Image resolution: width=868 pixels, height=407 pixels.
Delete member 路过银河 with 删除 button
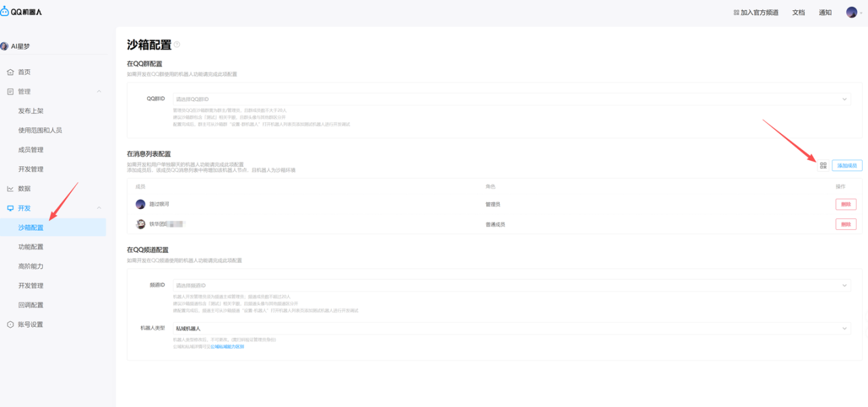pos(846,204)
